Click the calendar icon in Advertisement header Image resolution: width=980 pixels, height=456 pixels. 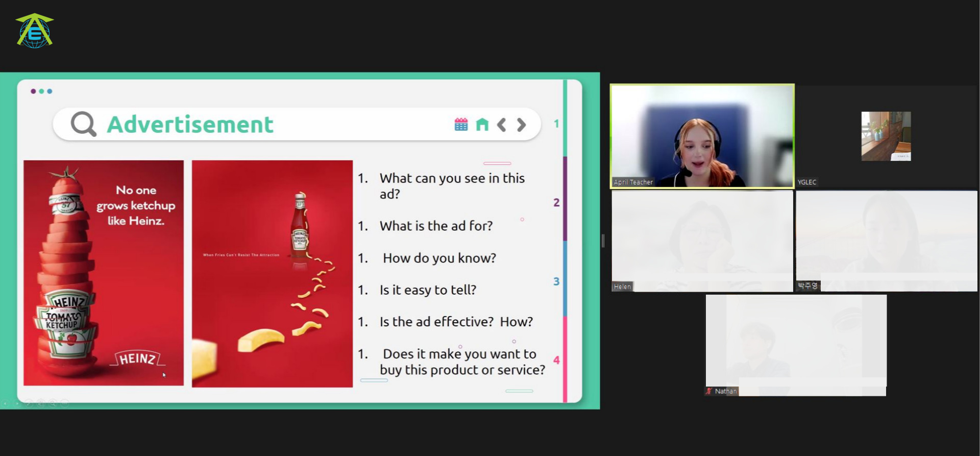(x=461, y=124)
